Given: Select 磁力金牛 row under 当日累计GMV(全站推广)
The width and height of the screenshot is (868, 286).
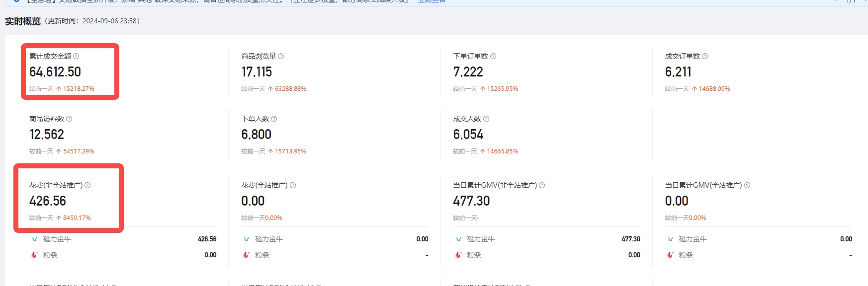Looking at the screenshot, I should pos(693,239).
